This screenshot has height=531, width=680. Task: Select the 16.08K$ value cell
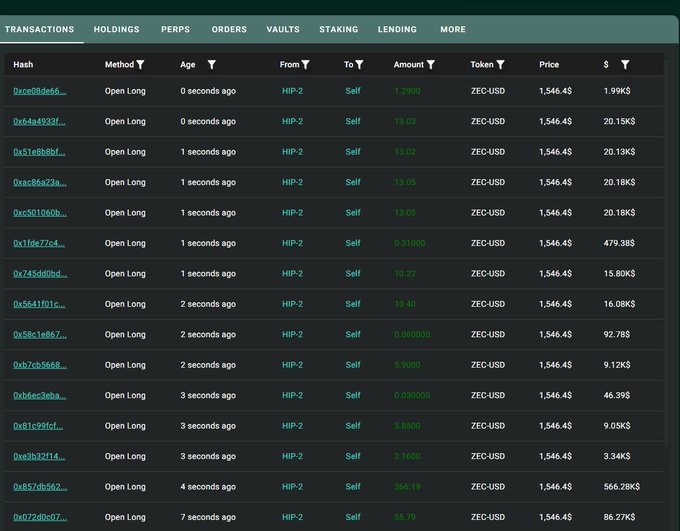(619, 304)
